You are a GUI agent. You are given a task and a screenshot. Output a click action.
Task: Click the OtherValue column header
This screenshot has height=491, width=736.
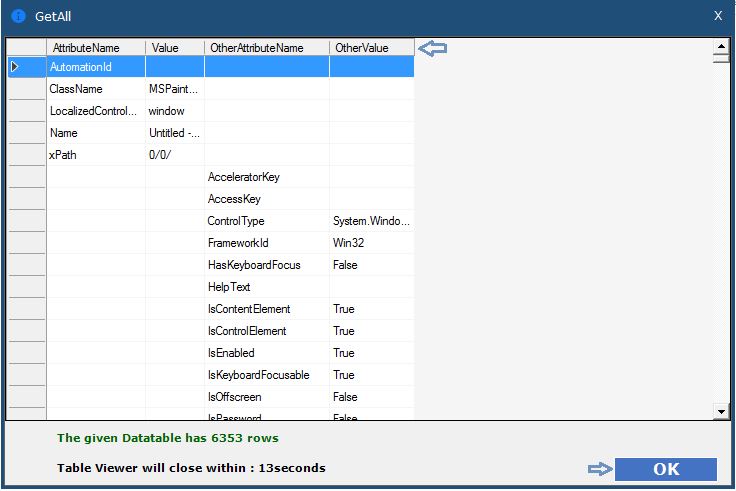click(x=371, y=48)
